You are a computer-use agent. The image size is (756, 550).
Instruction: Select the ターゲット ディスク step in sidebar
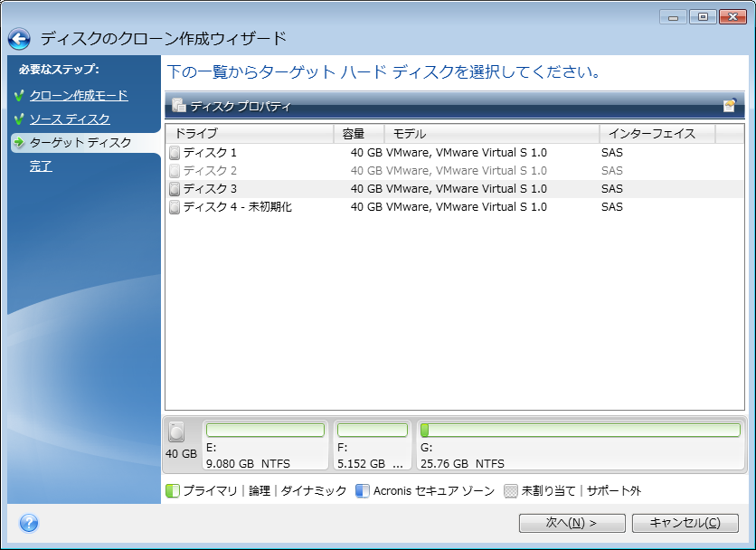tap(80, 143)
